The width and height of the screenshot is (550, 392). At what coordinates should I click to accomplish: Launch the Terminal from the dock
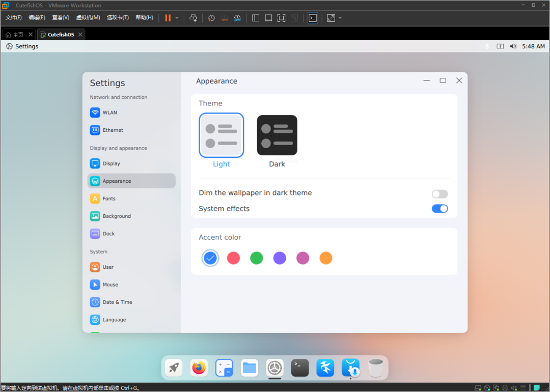(300, 368)
